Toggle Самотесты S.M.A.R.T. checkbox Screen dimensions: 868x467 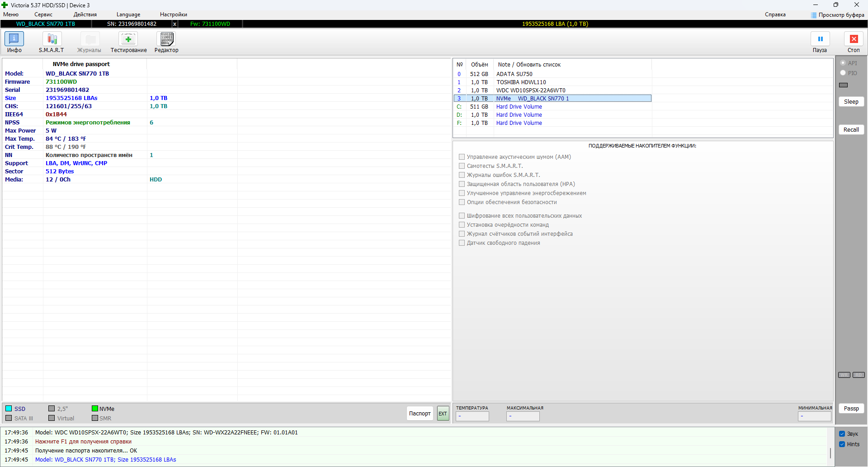[x=462, y=166]
